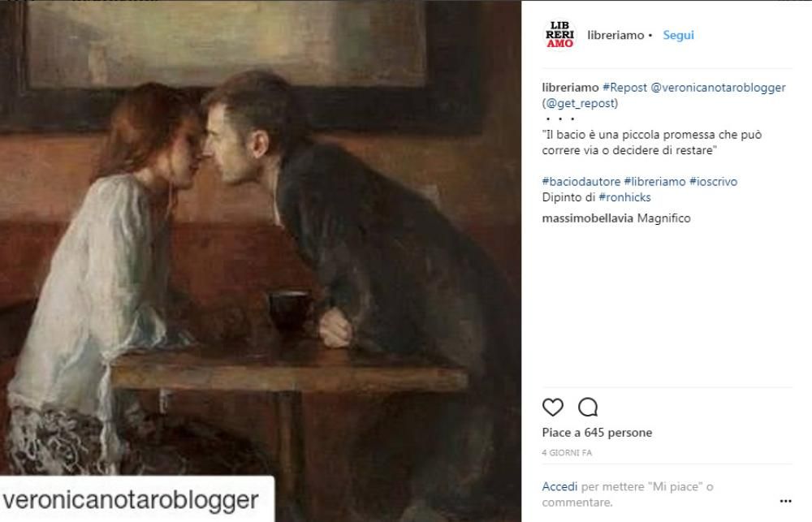Like the post with the heart icon
This screenshot has width=812, height=522.
552,407
